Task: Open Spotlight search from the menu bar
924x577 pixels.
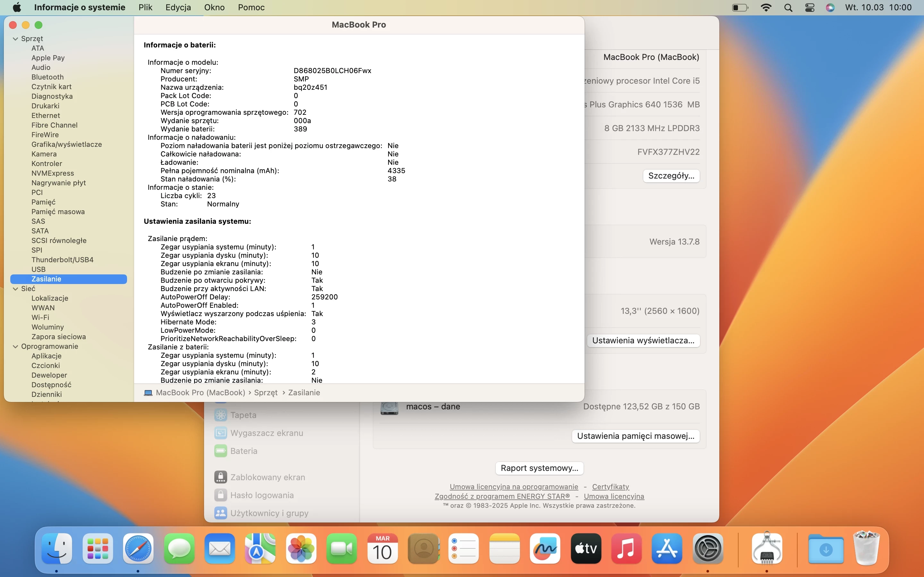Action: pos(788,7)
